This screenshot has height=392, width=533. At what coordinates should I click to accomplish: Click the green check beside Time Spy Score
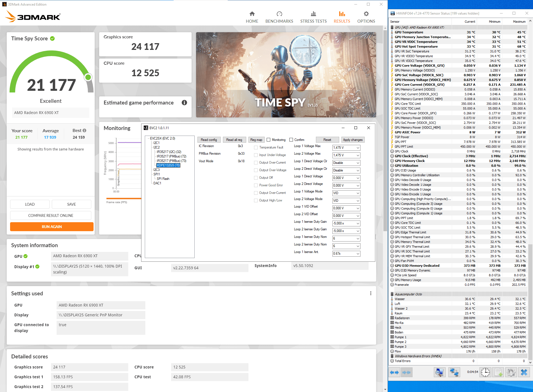tap(52, 38)
